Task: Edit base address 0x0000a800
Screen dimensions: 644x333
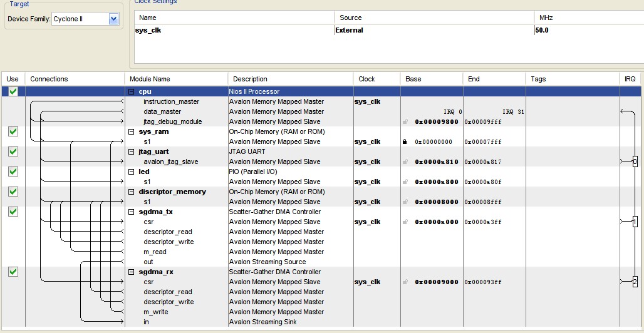Action: point(437,182)
